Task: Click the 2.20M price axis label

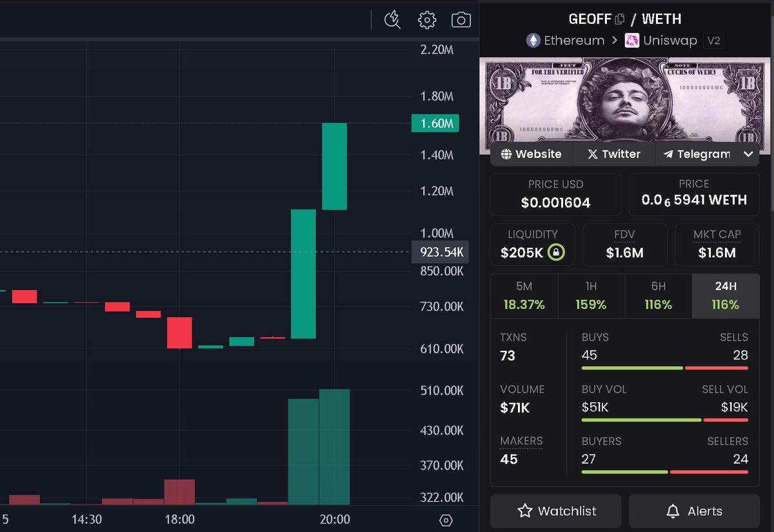Action: [437, 50]
